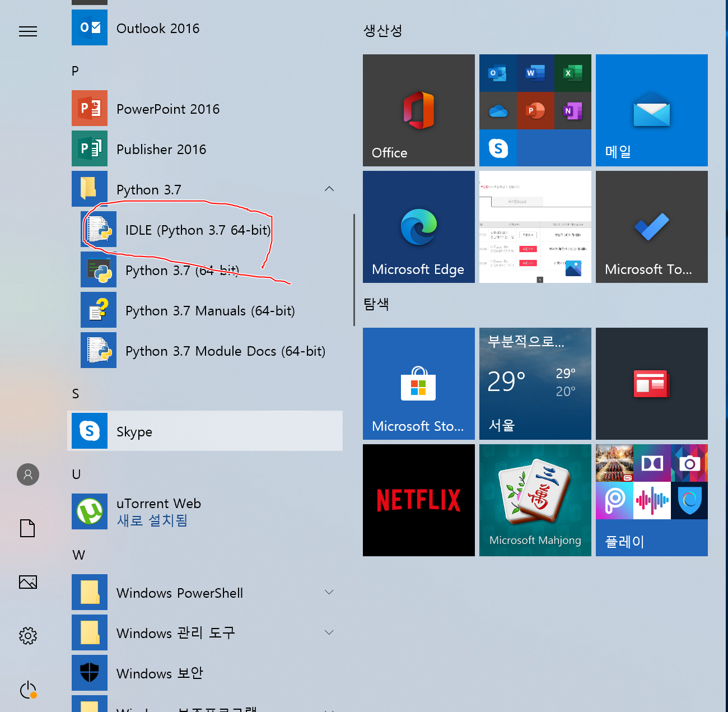Open the red News tile

652,384
